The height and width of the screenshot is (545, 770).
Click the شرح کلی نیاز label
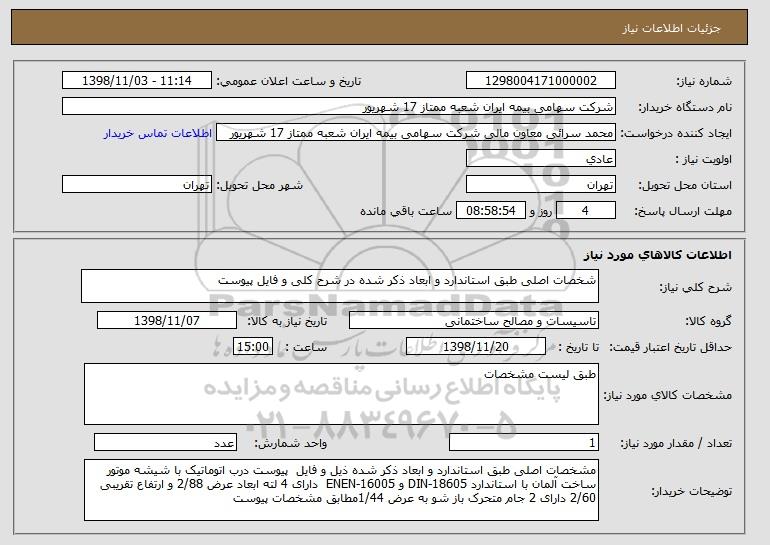[x=695, y=287]
